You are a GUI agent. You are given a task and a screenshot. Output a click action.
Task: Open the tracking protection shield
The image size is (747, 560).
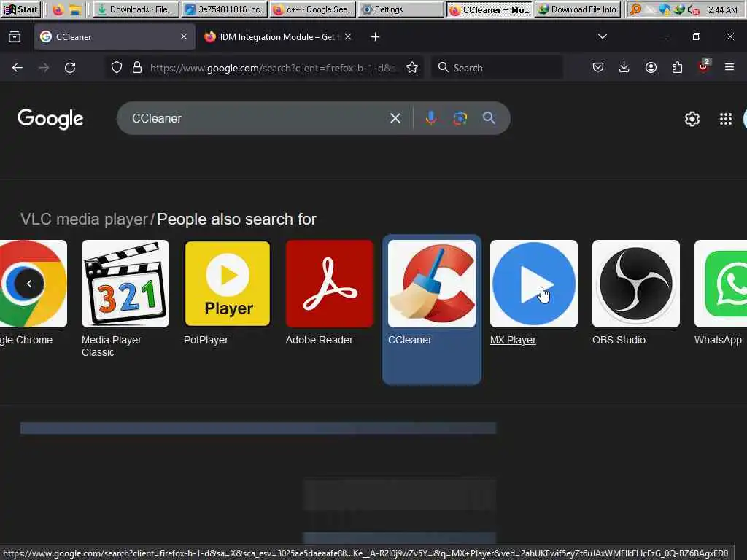[116, 68]
